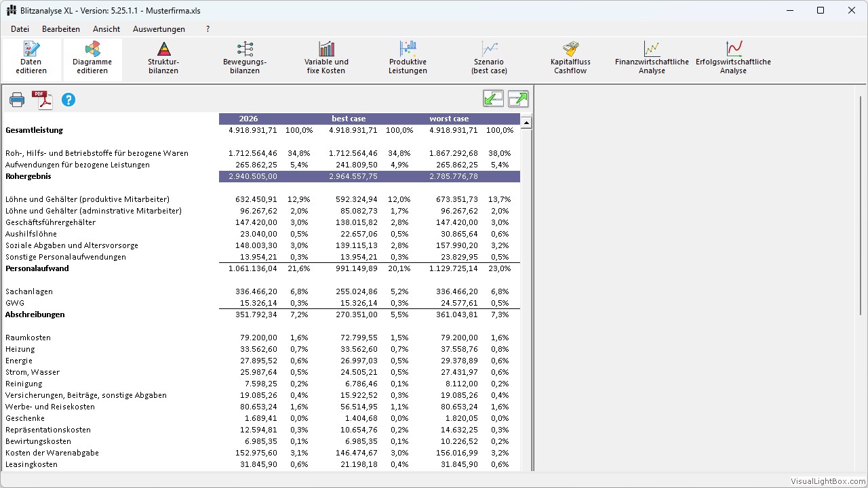Click the Rohergebnis row label
Image resolution: width=868 pixels, height=488 pixels.
tap(28, 176)
